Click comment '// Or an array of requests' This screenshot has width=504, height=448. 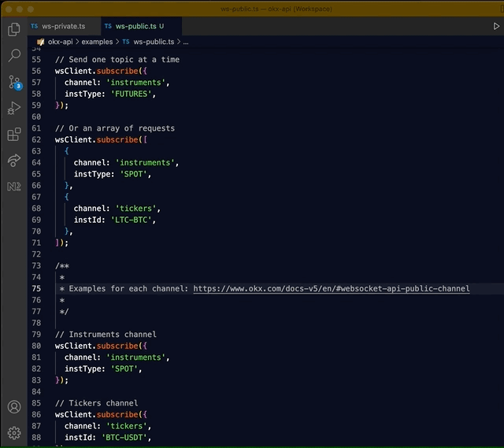pos(115,128)
